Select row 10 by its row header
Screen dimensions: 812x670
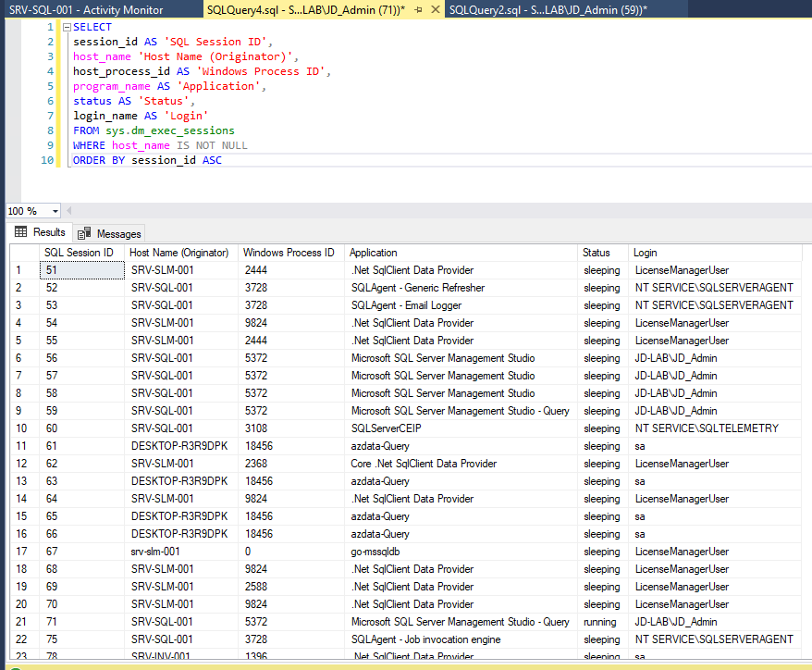23,428
